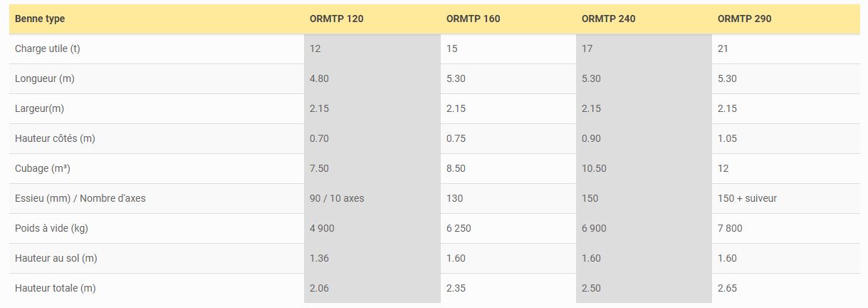This screenshot has width=868, height=308.
Task: Click the Longueur (m) row label
Action: click(45, 78)
